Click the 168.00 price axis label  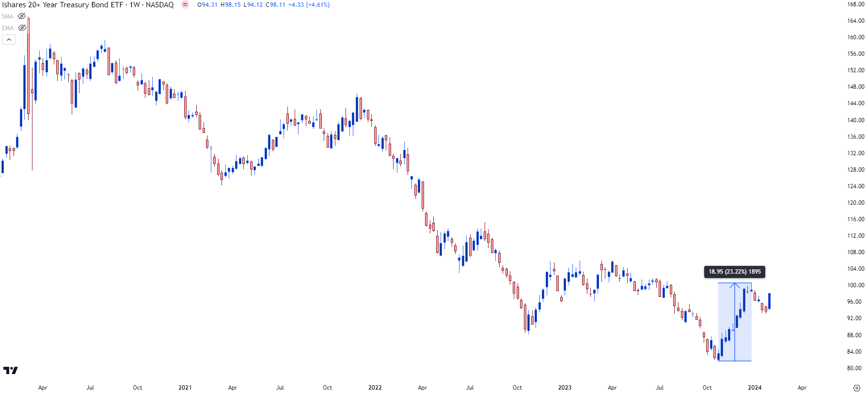(855, 4)
